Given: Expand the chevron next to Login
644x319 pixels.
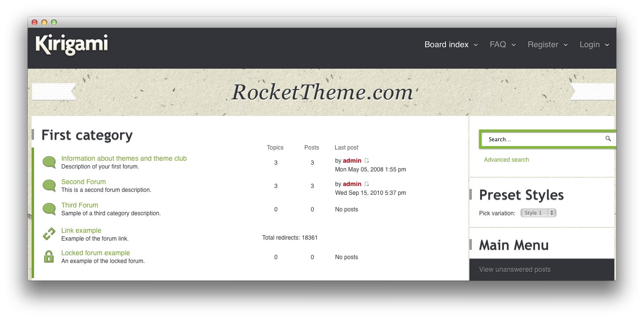Looking at the screenshot, I should click(607, 45).
